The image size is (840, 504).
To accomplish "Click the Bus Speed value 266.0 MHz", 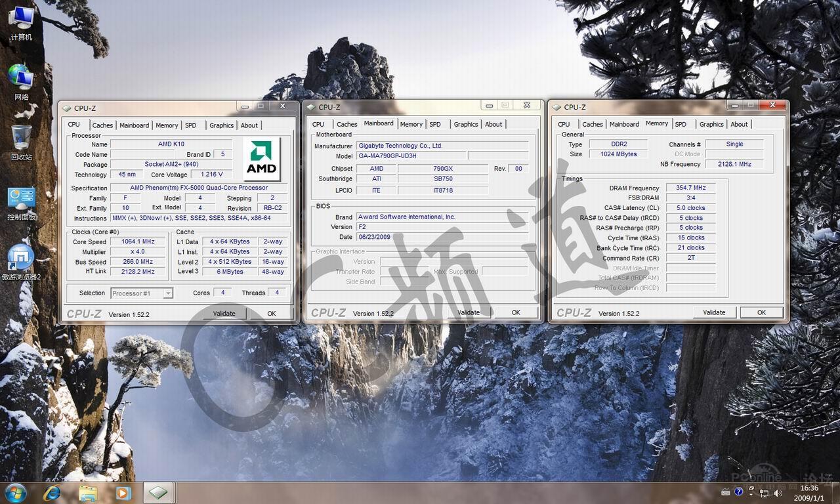I will point(138,262).
